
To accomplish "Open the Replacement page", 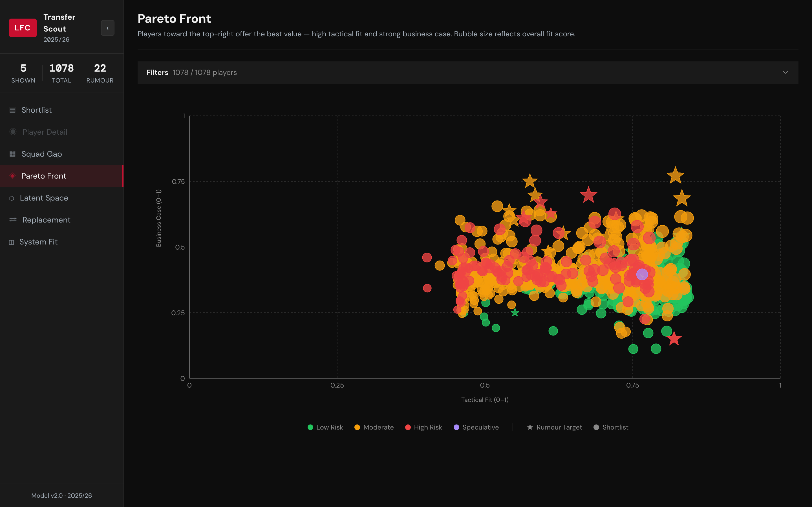I will tap(46, 220).
